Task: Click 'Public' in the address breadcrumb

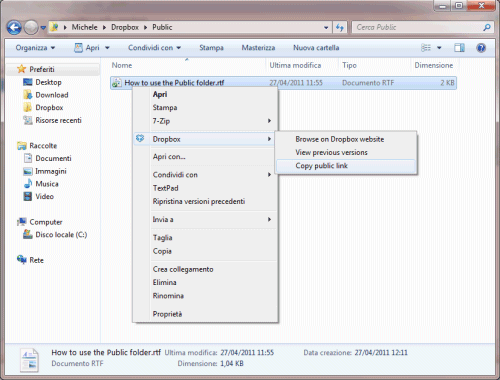Action: pos(162,27)
